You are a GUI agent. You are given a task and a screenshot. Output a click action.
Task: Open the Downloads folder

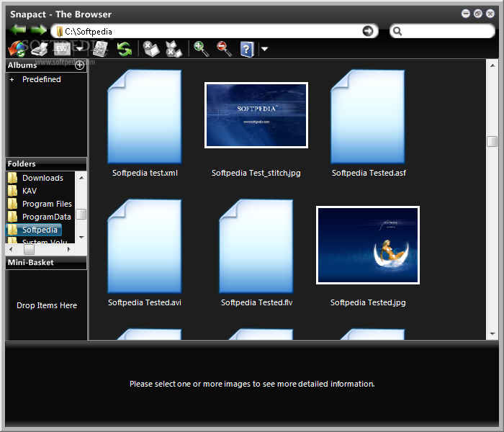[42, 178]
